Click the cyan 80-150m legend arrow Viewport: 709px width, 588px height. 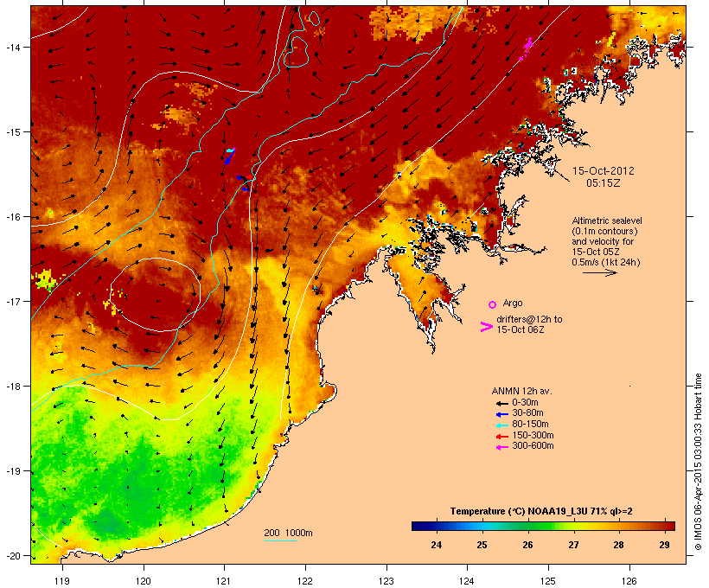(x=501, y=425)
